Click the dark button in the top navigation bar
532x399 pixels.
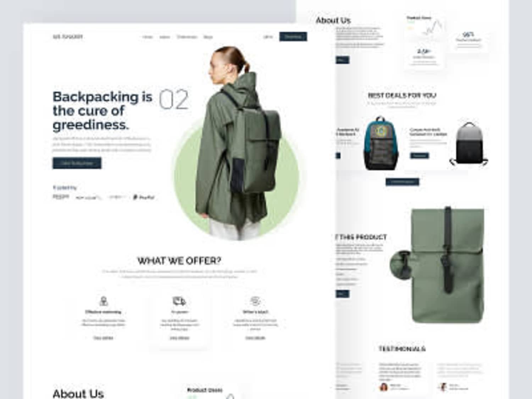[293, 37]
